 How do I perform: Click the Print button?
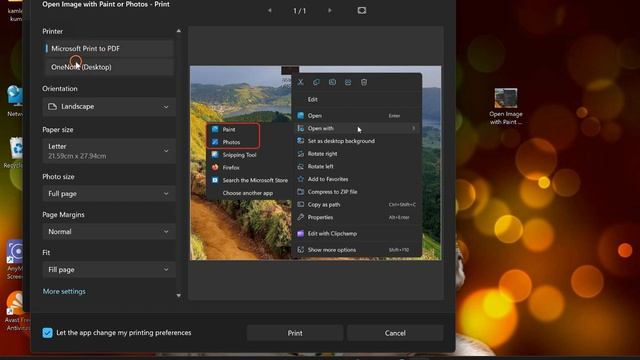point(295,333)
